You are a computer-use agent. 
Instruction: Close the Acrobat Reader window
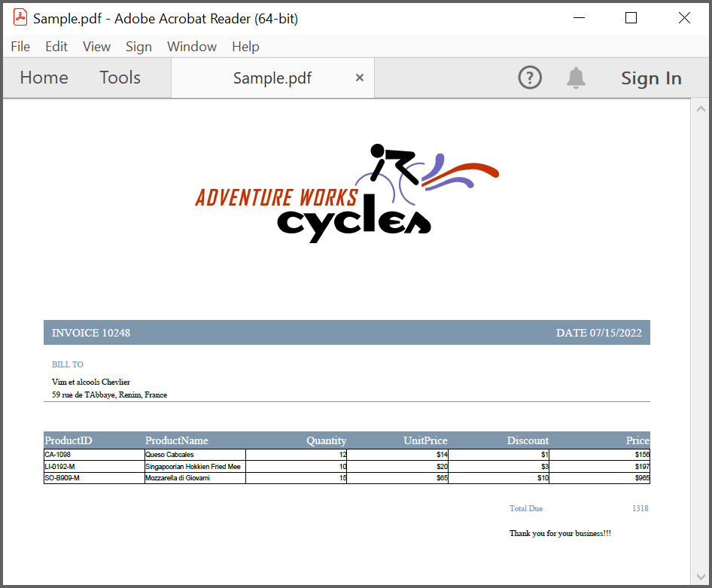pos(684,18)
